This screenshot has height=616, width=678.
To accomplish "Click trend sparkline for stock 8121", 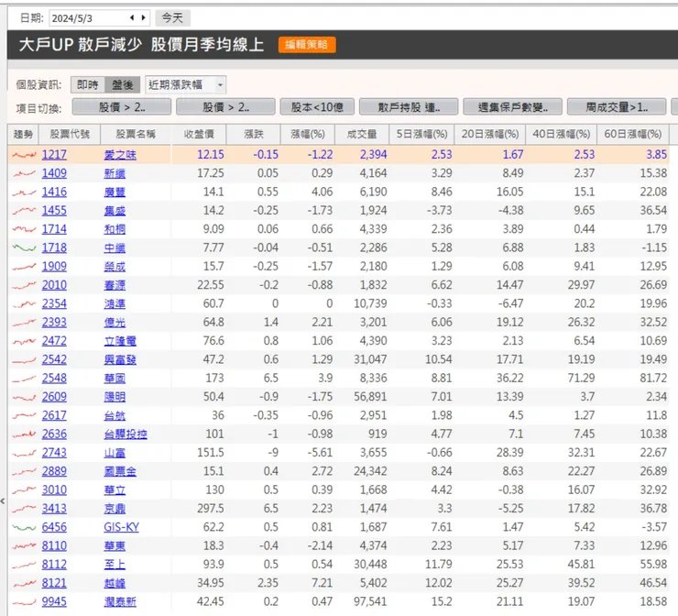I will coord(24,584).
